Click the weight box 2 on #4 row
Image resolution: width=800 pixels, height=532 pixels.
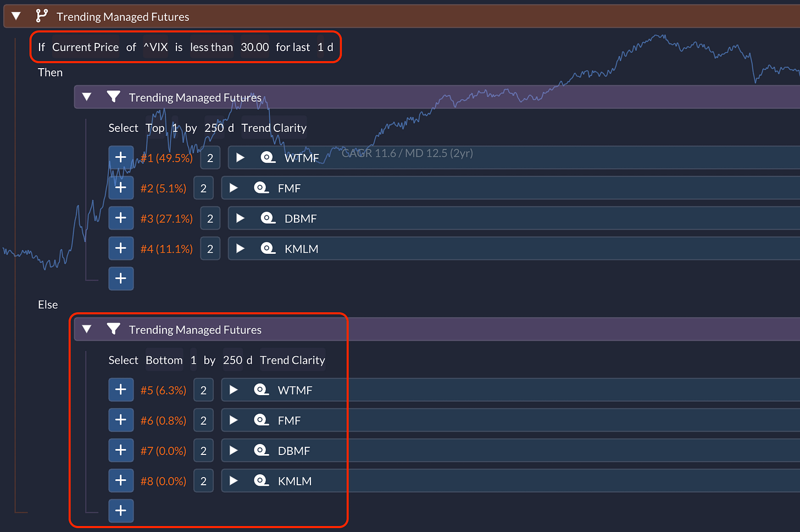[x=210, y=249]
